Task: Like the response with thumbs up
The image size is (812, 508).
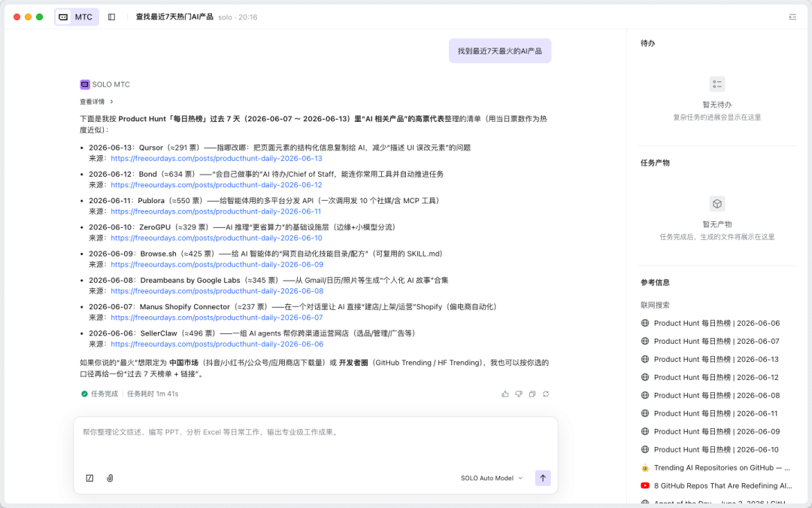Action: 505,394
